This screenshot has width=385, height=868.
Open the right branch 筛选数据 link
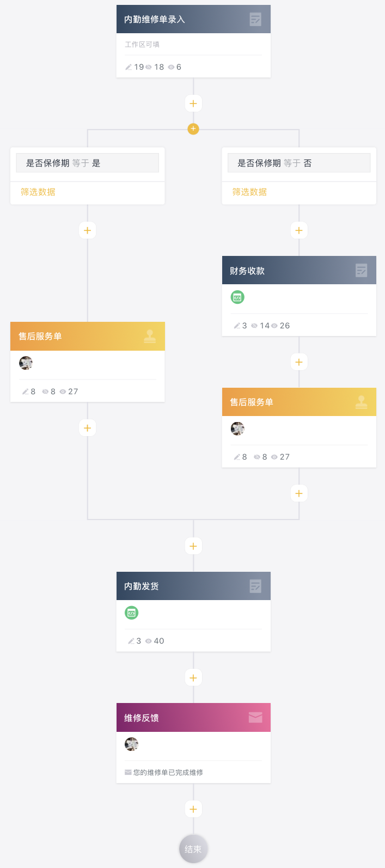(x=249, y=192)
